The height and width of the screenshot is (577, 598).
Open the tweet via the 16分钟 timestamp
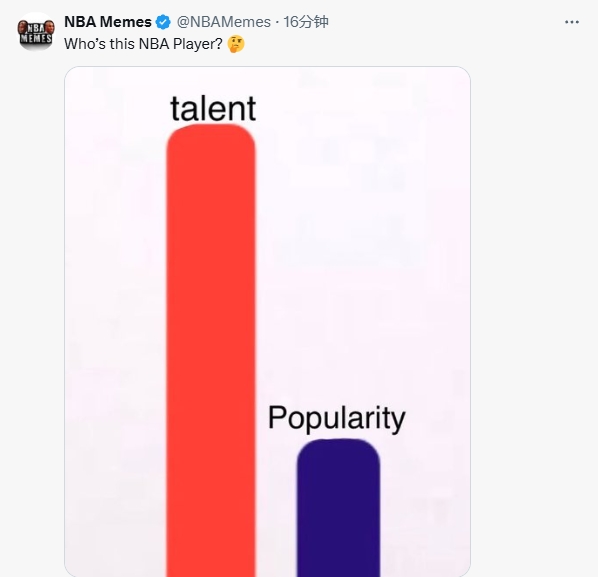pos(305,22)
